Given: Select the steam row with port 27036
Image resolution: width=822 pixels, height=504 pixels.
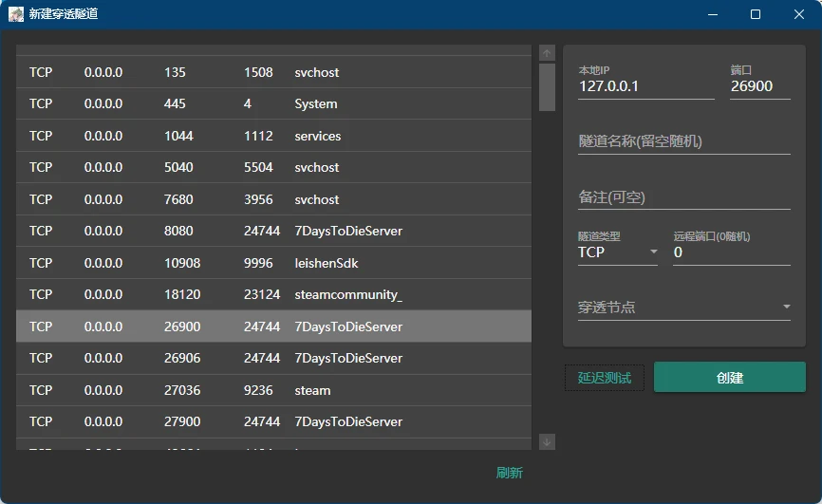Looking at the screenshot, I should (273, 390).
